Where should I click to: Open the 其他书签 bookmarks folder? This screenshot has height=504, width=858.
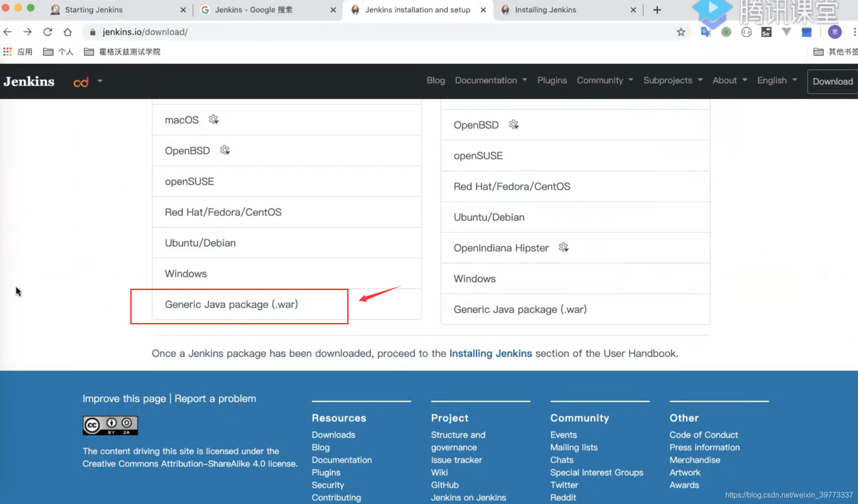835,52
